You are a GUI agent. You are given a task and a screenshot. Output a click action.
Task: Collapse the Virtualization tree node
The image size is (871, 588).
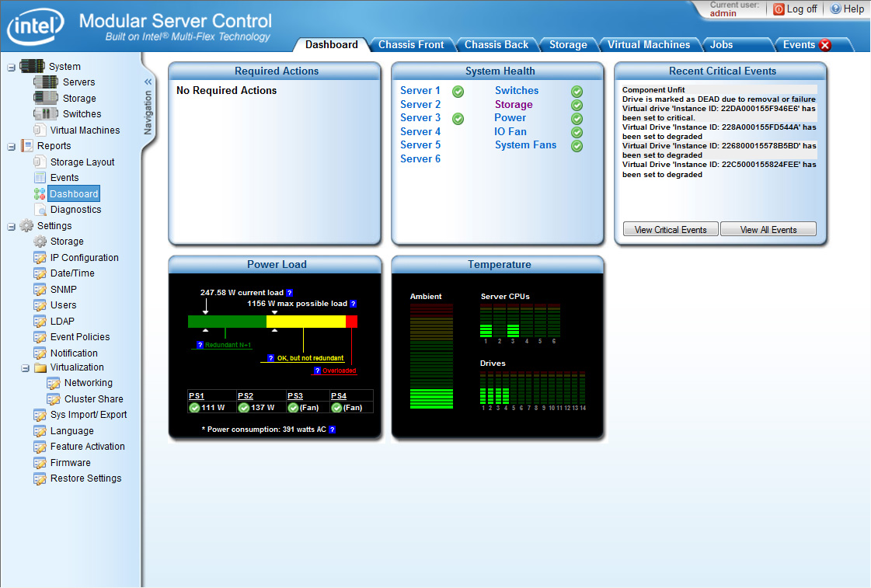tap(25, 368)
